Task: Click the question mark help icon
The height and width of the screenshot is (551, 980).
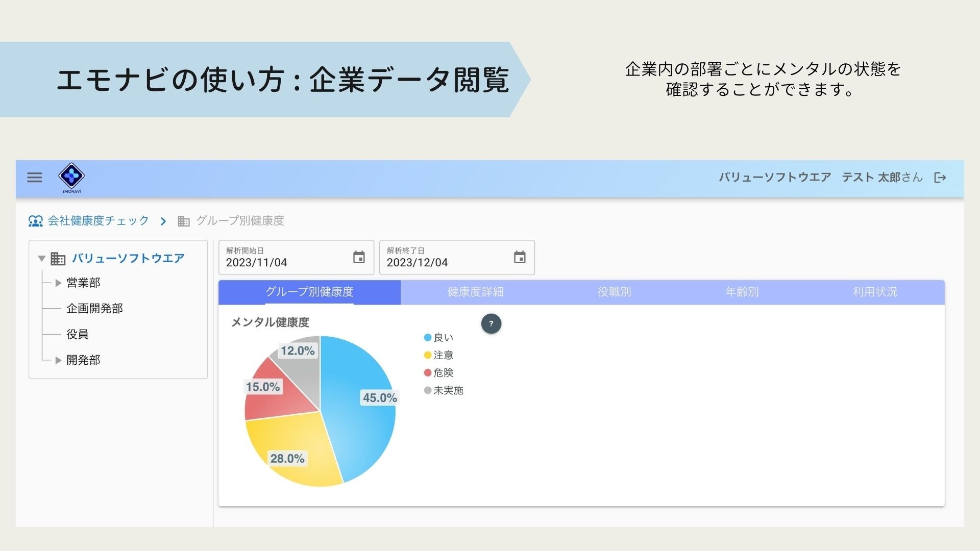Action: 491,323
